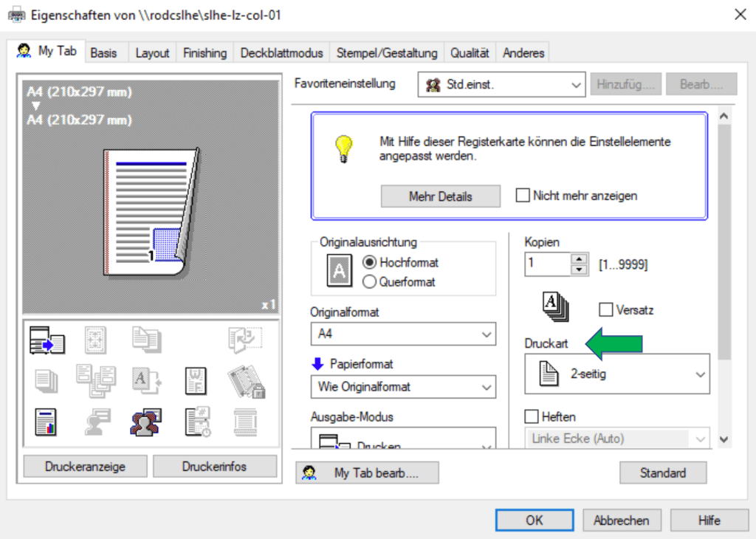Screen dimensions: 756x539
Task: Click the W F font settings icon
Action: (x=196, y=381)
